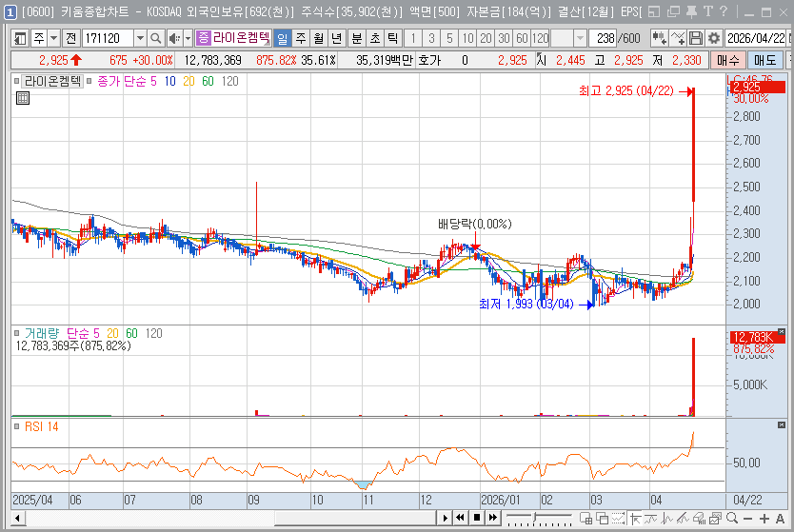Viewport: 794px width, 532px height.
Task: Click the eraser with bars icon
Action: point(700,519)
